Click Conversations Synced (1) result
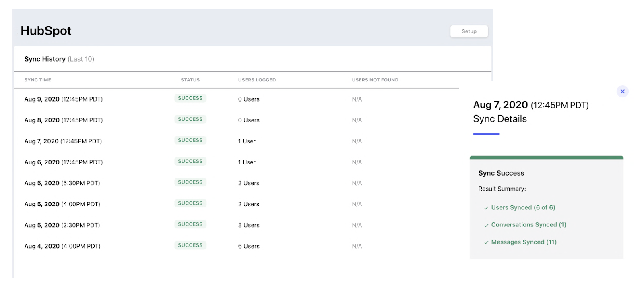Image resolution: width=644 pixels, height=288 pixels. pos(528,225)
